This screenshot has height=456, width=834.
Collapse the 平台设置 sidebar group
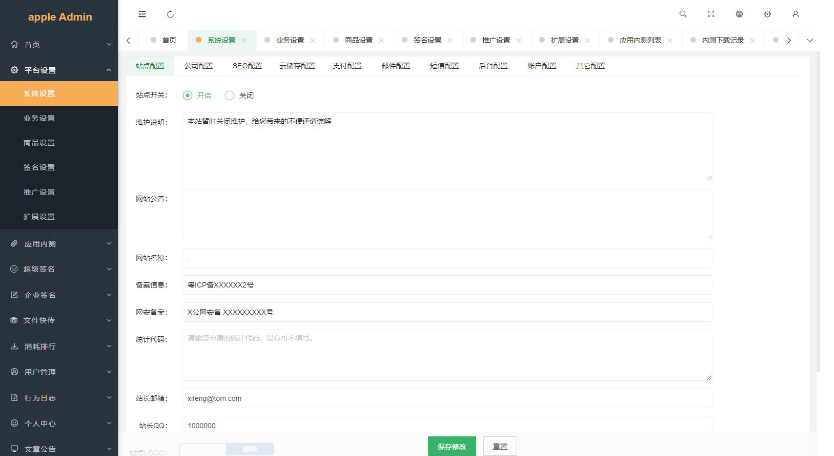coord(58,70)
